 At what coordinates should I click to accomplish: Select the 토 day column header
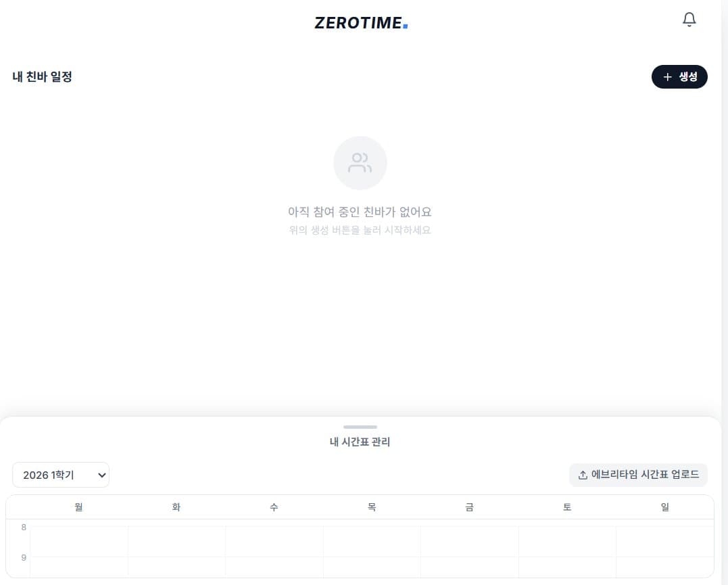click(x=567, y=507)
